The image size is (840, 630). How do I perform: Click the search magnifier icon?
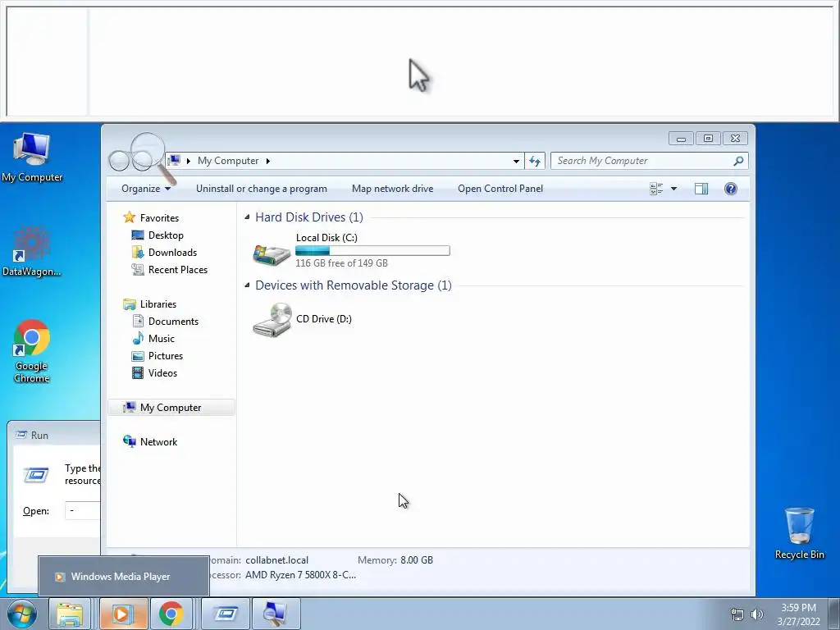pos(738,161)
